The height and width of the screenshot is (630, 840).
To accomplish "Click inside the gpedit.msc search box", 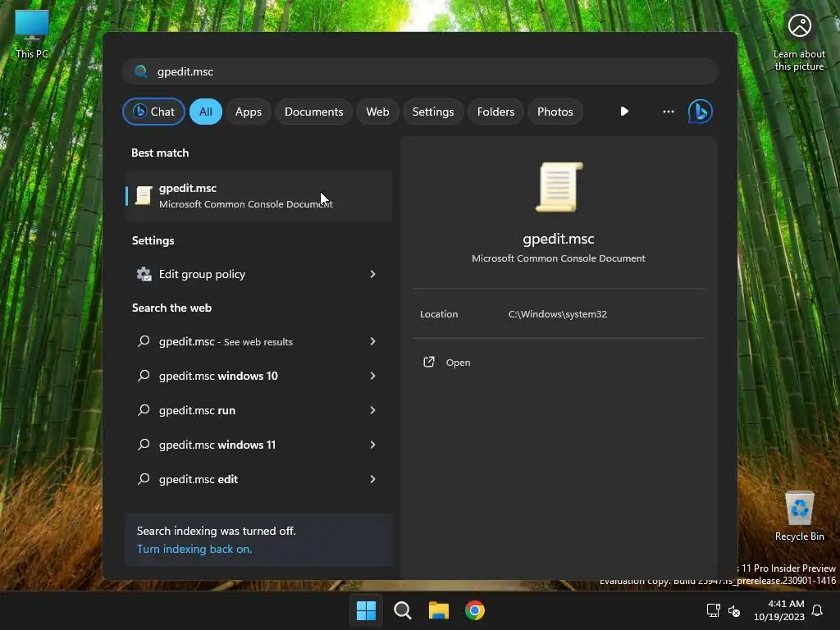I will [x=420, y=71].
